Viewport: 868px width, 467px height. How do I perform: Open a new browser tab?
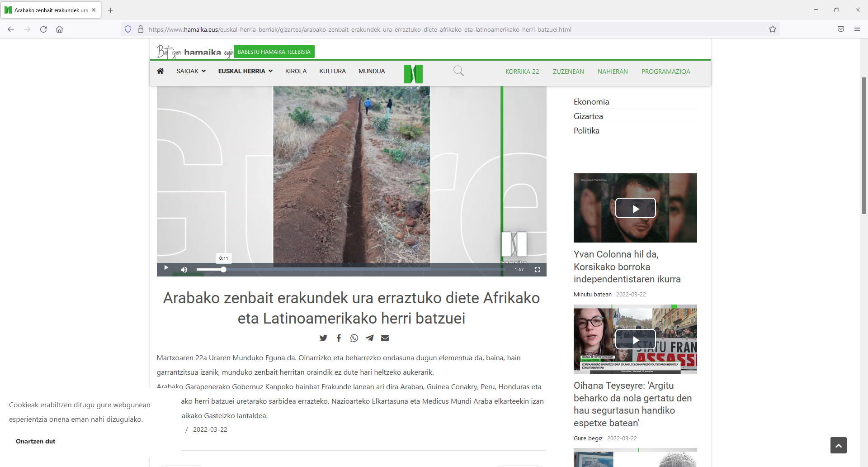point(111,10)
